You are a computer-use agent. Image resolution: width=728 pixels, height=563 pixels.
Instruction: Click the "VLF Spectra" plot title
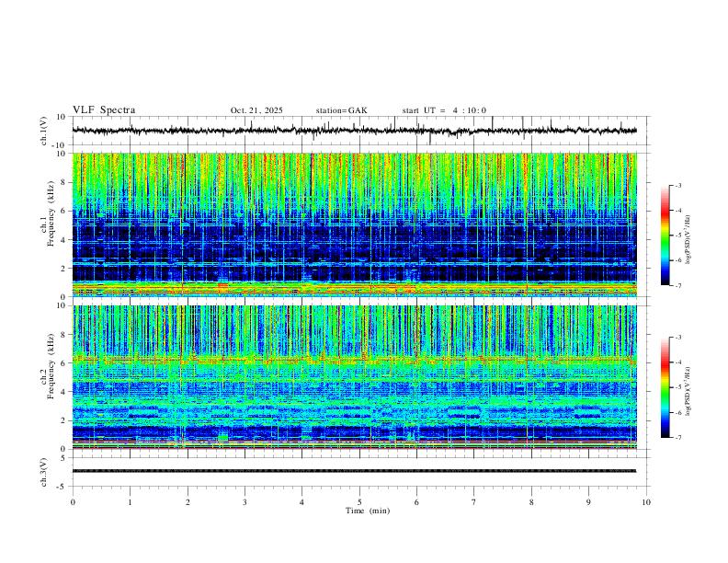[x=104, y=110]
